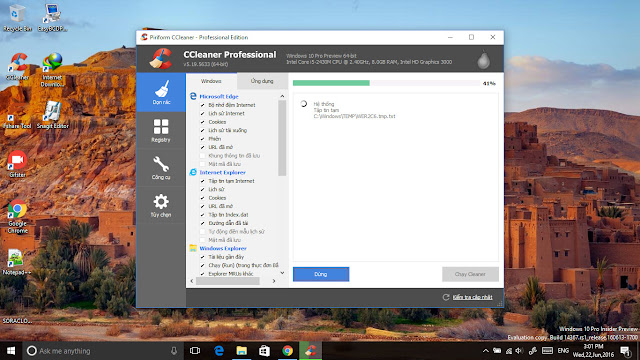Uncheck Lịch sử Internet under Edge
Viewport: 640px width, 360px height.
202,113
